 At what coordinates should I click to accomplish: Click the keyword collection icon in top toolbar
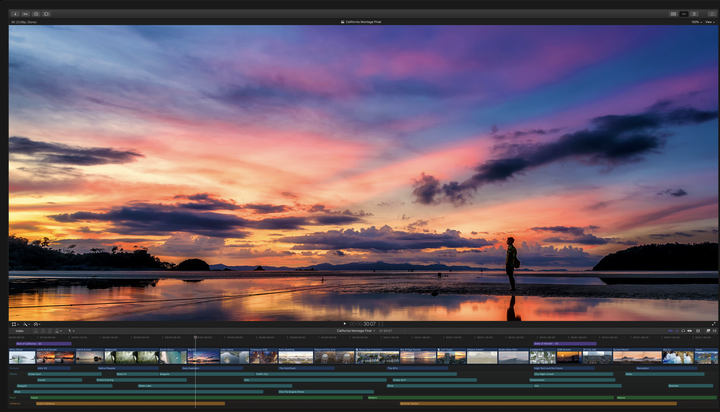click(x=25, y=14)
